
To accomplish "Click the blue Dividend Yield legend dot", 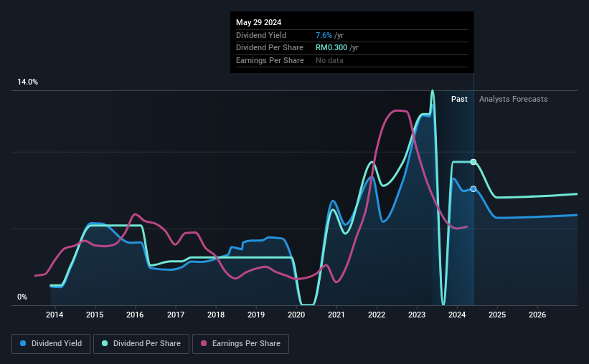I will click(23, 343).
